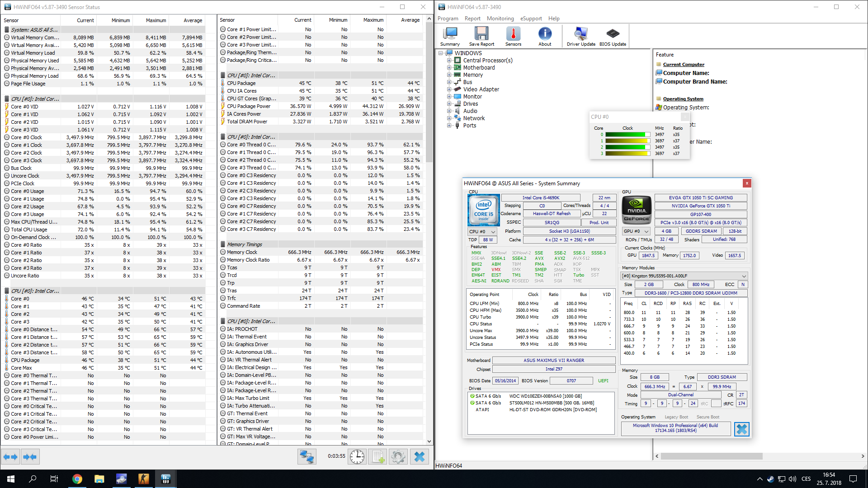Viewport: 868px width, 488px height.
Task: Click the expand-columns outward arrows button
Action: click(10, 457)
